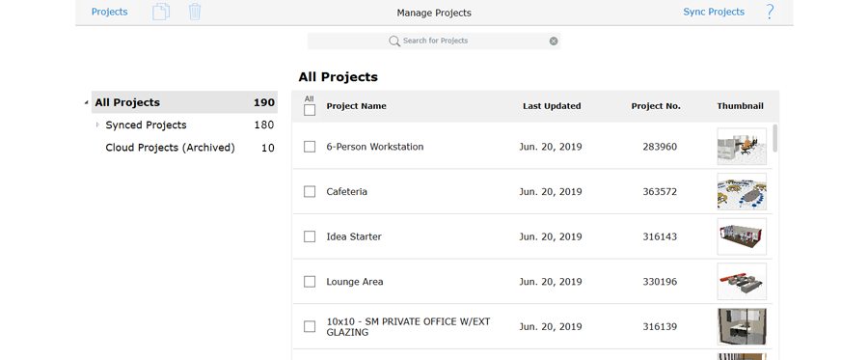Viewport: 868px width, 360px height.
Task: Go back to Projects
Action: tap(110, 12)
